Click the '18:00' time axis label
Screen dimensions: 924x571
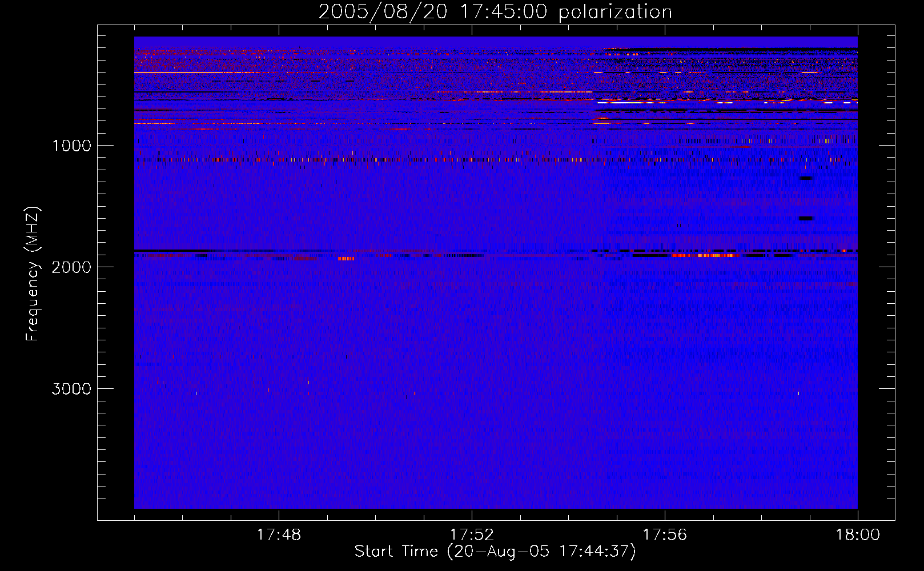click(x=858, y=535)
